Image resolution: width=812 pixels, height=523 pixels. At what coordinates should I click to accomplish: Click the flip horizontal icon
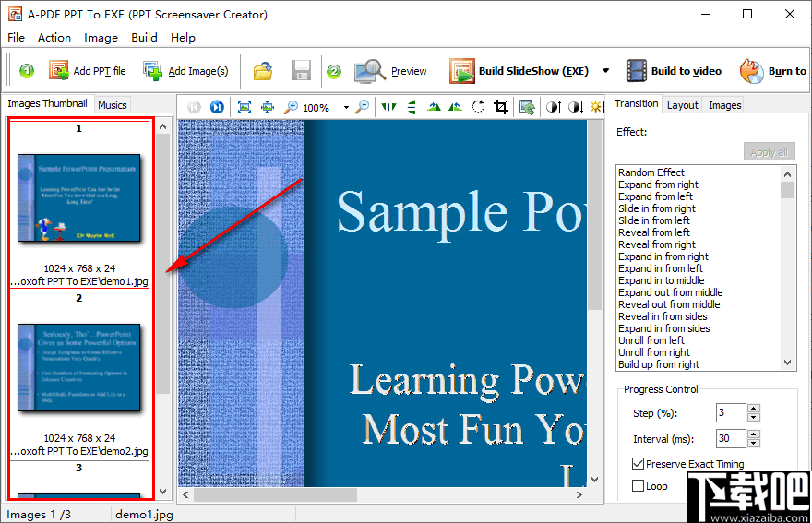(x=388, y=107)
